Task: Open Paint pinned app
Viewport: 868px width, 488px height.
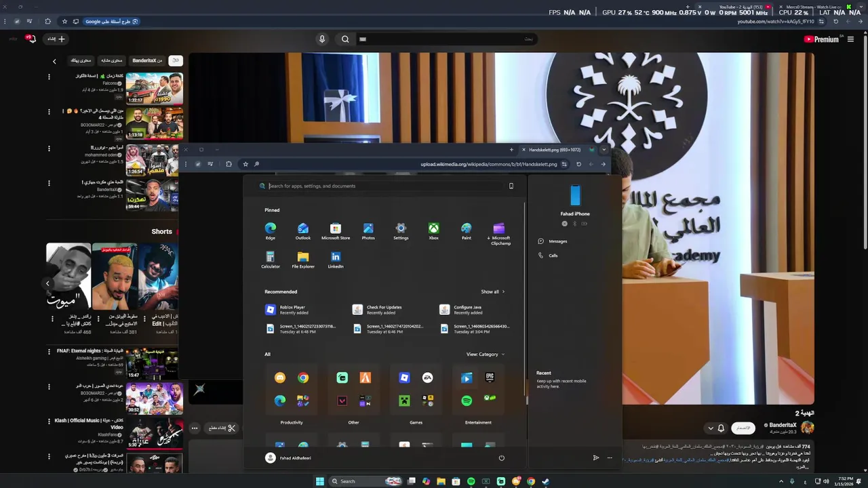Action: point(466,231)
